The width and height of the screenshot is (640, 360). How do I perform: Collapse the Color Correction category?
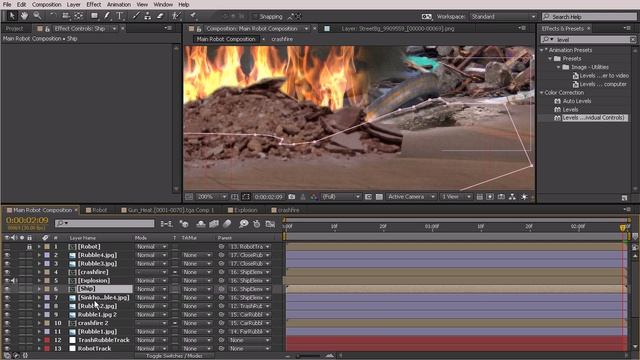[x=542, y=93]
